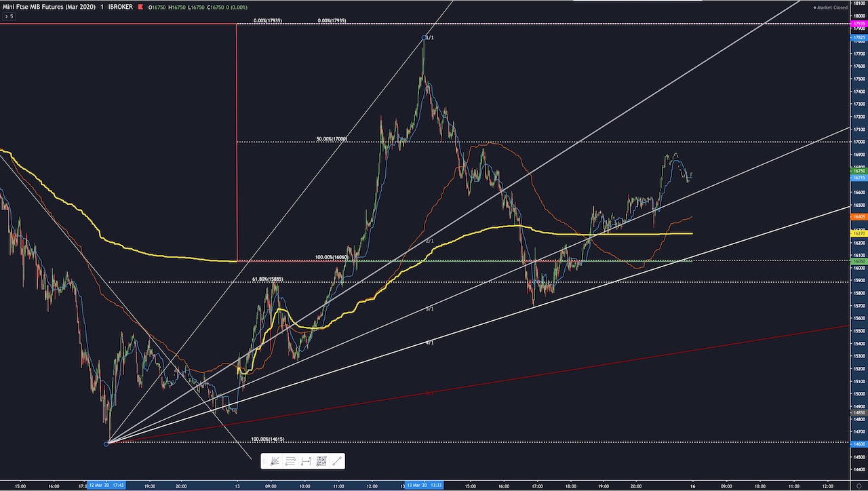The width and height of the screenshot is (868, 491).
Task: Select the Gann Square favorite tool
Action: pyautogui.click(x=321, y=461)
